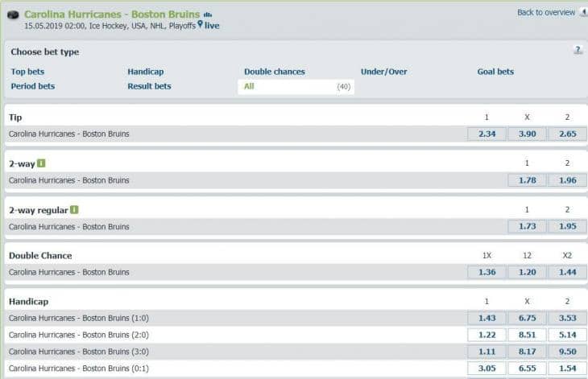
Task: Choose Double Chance 12 odds 1.20
Action: [x=527, y=272]
